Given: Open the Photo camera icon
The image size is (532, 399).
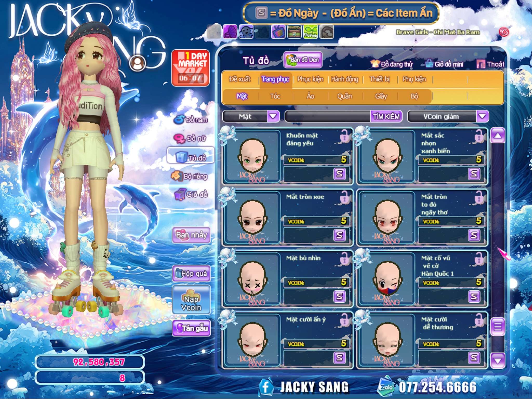Looking at the screenshot, I should click(x=294, y=32).
